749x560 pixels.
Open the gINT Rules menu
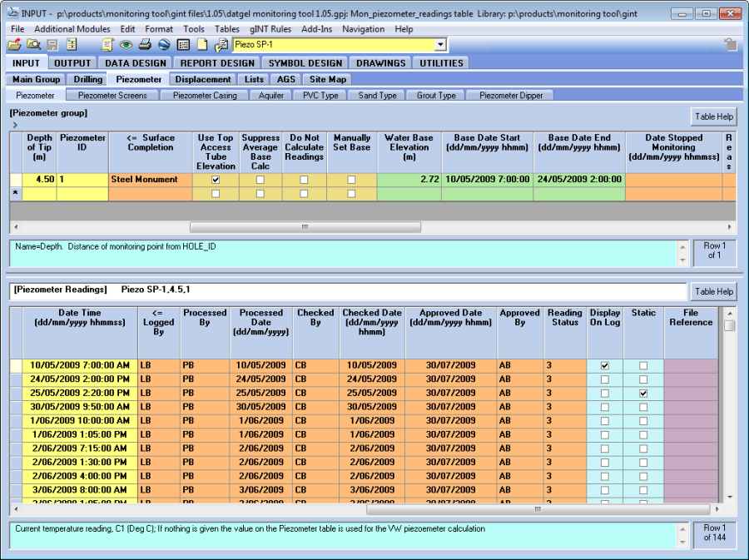[x=270, y=29]
